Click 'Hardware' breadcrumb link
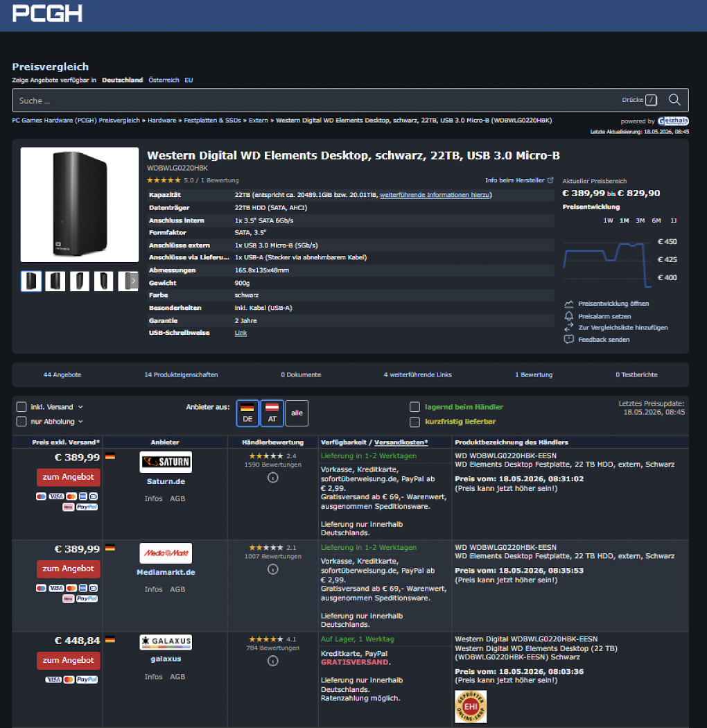 [x=162, y=120]
